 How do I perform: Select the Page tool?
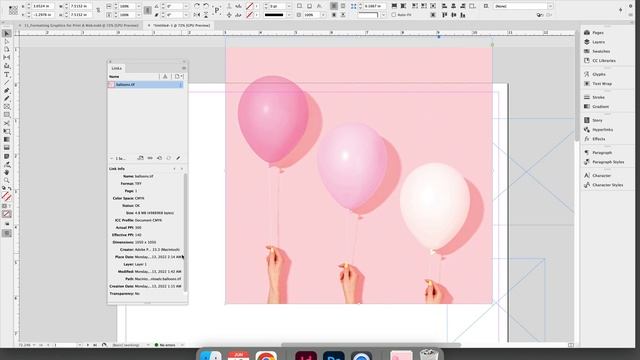pos(7,49)
